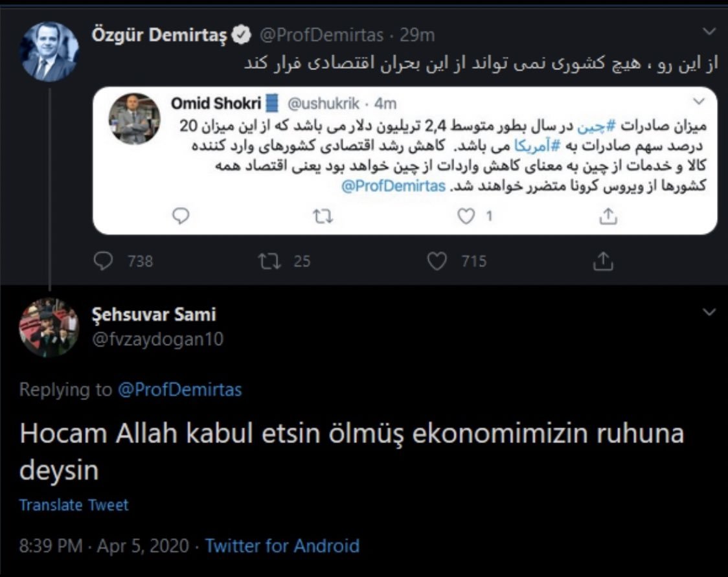
Task: Reply to Özgür Demirtaş's tweet (738)
Action: 104,261
